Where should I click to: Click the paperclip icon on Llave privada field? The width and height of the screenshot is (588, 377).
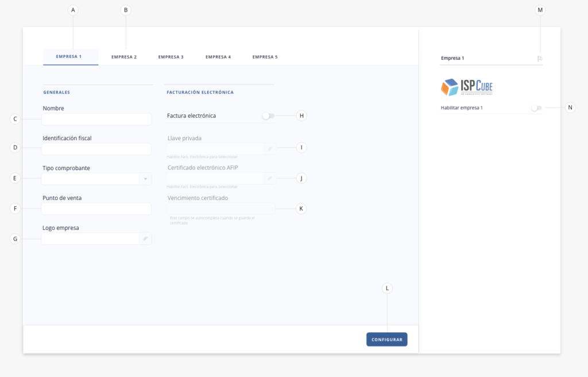click(270, 148)
